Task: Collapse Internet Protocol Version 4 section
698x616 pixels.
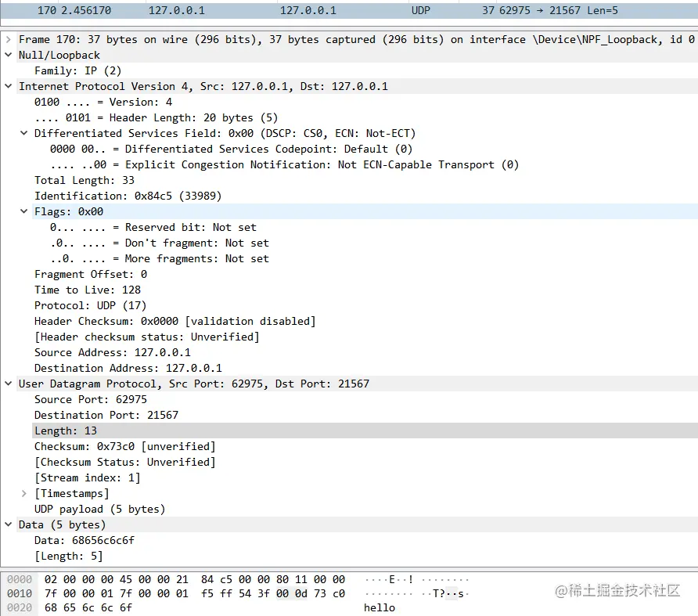Action: tap(8, 86)
